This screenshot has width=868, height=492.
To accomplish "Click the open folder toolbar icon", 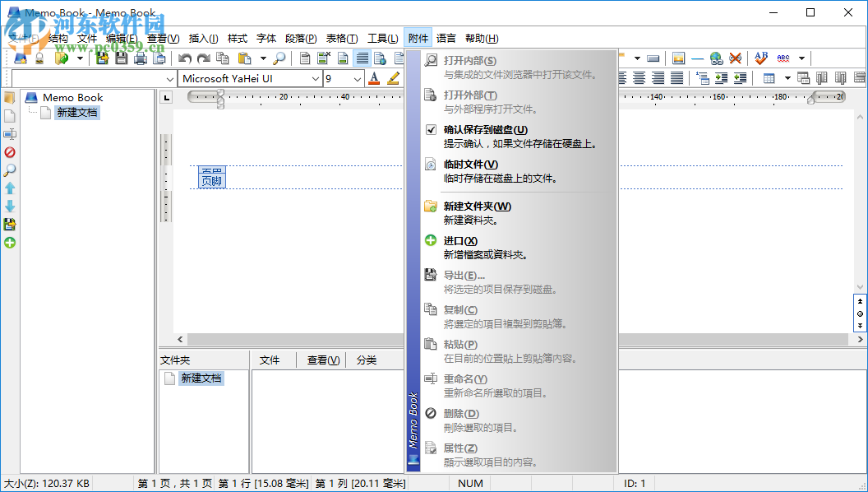I will pyautogui.click(x=62, y=58).
